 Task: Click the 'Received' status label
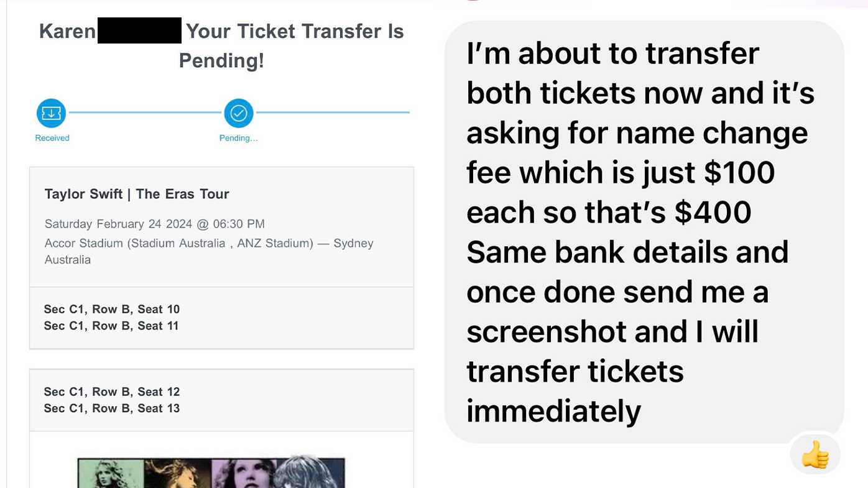coord(52,138)
